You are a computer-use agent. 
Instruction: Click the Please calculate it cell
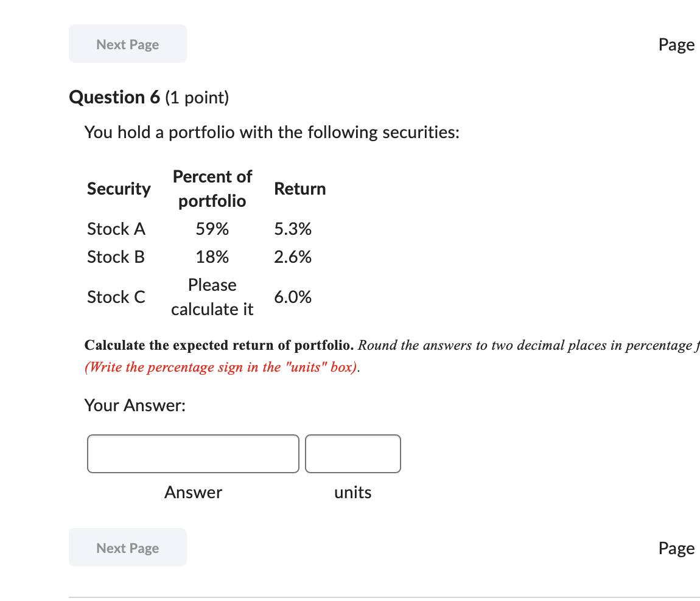point(212,297)
